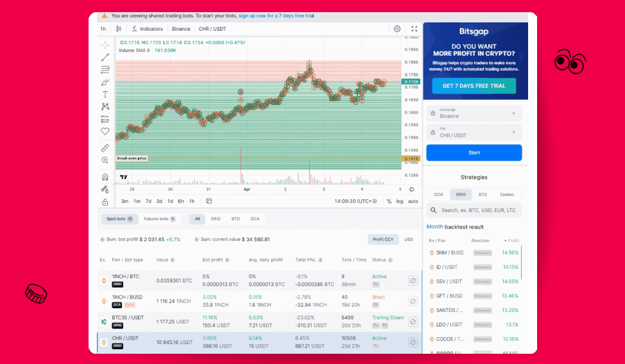Select Profit CCY display toggle

pos(383,239)
